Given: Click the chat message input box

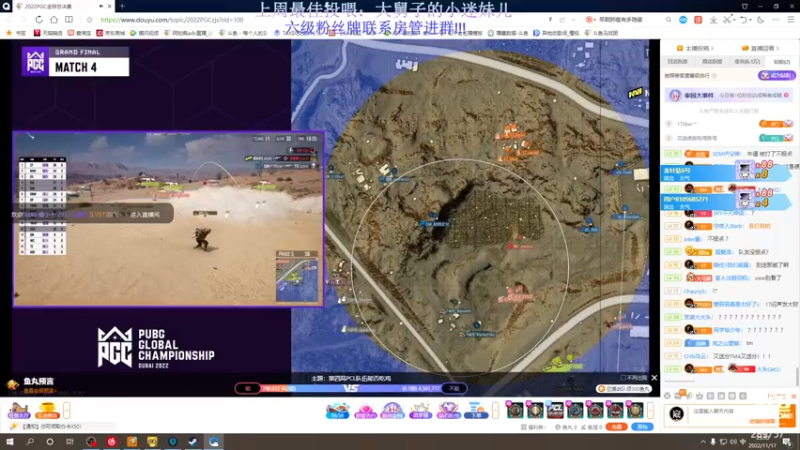Looking at the screenshot, I should (x=735, y=413).
